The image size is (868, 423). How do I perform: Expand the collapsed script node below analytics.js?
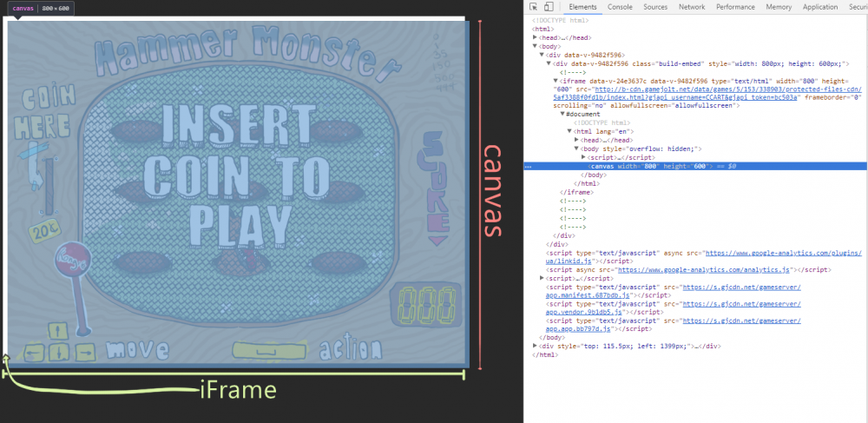542,279
